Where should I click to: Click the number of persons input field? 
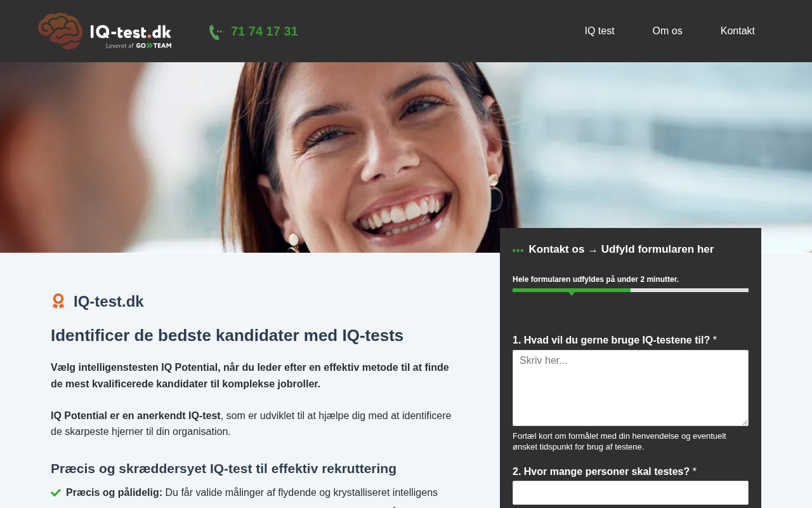(x=631, y=493)
